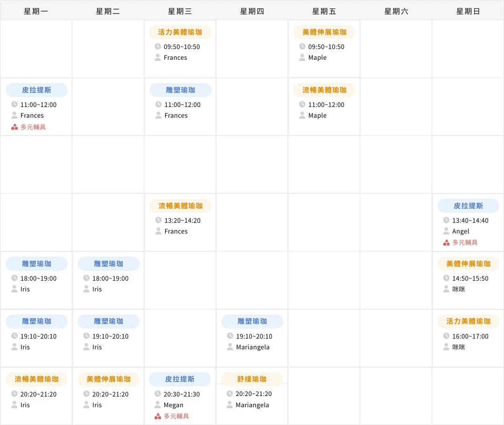This screenshot has height=425, width=504.
Task: Open Sunday's 16:00 活力美體瑜珈 class badge
Action: click(x=468, y=321)
